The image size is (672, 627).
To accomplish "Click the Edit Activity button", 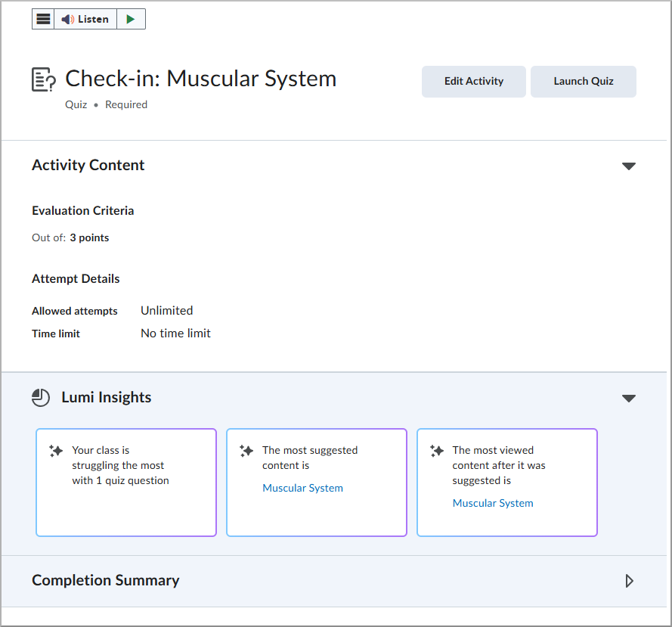I will [x=474, y=81].
